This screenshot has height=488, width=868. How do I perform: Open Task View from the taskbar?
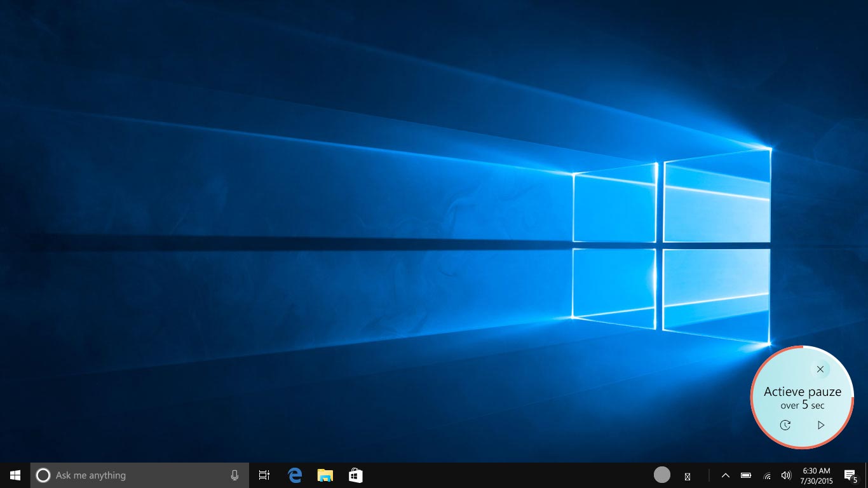click(264, 475)
